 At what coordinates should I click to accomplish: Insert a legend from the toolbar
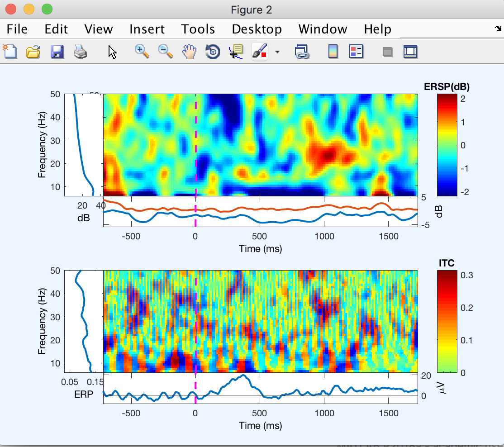coord(356,52)
